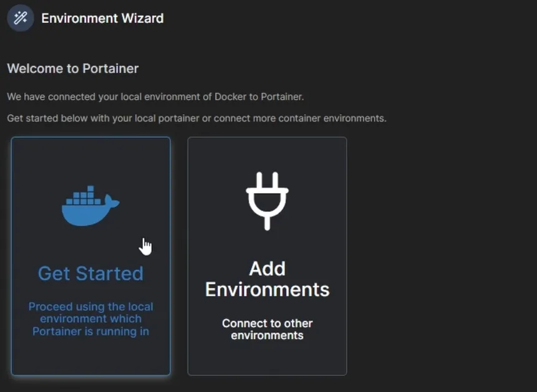Choose the Add Environments heading

coord(267,279)
